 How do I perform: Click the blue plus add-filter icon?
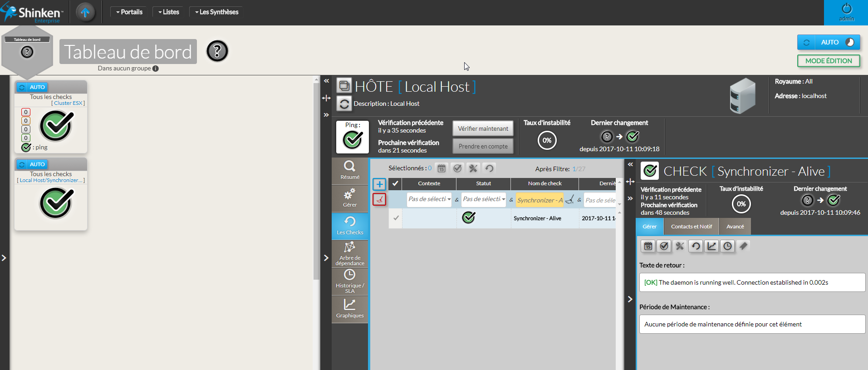click(379, 184)
